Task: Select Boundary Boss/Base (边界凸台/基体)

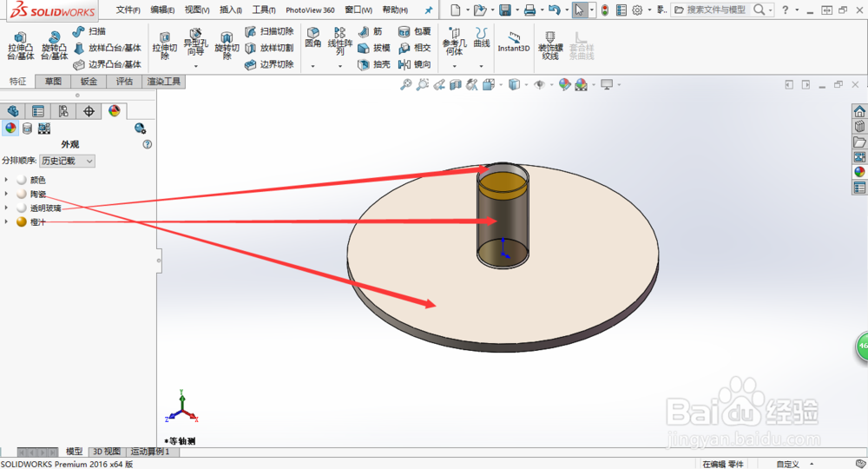Action: (108, 64)
